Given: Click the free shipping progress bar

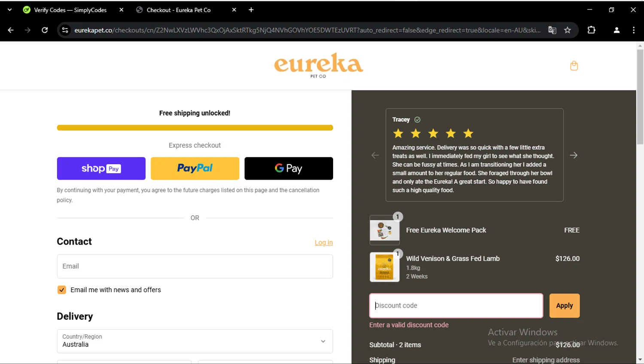Looking at the screenshot, I should [x=195, y=128].
